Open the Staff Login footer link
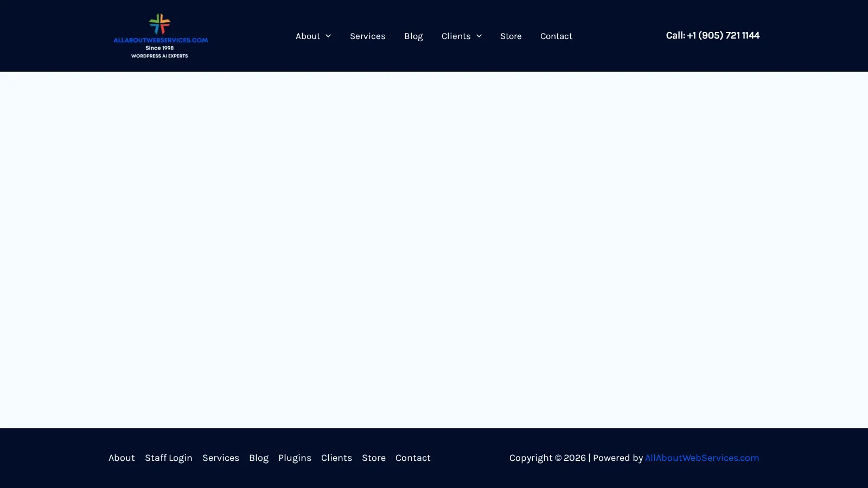The image size is (868, 488). tap(169, 458)
